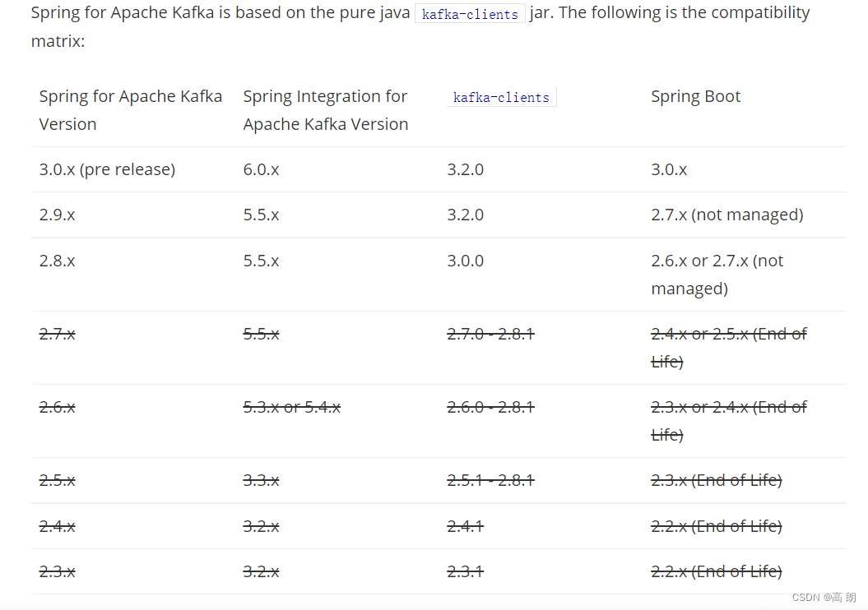The width and height of the screenshot is (868, 610).
Task: Select the struck-through 2.5.1 - 2.8.1 cell
Action: tap(490, 480)
